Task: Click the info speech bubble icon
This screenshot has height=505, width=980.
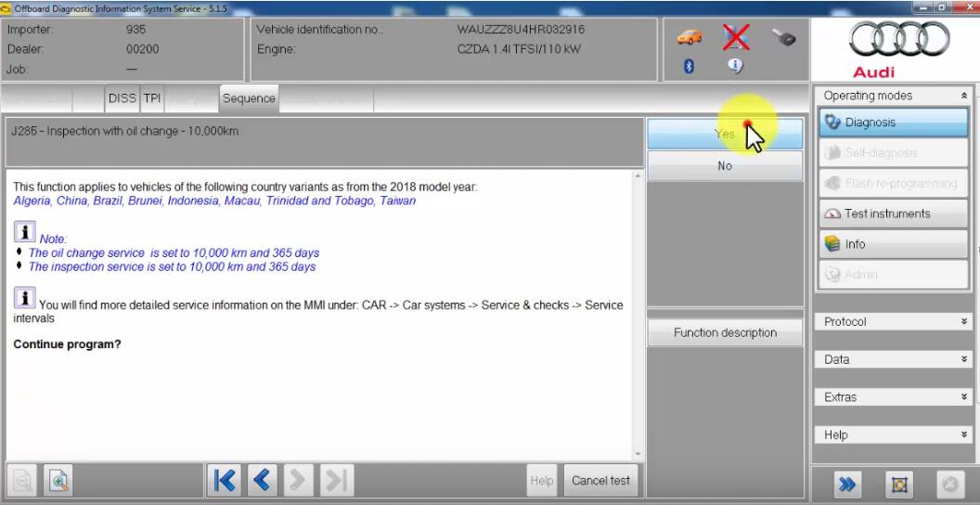Action: point(736,66)
